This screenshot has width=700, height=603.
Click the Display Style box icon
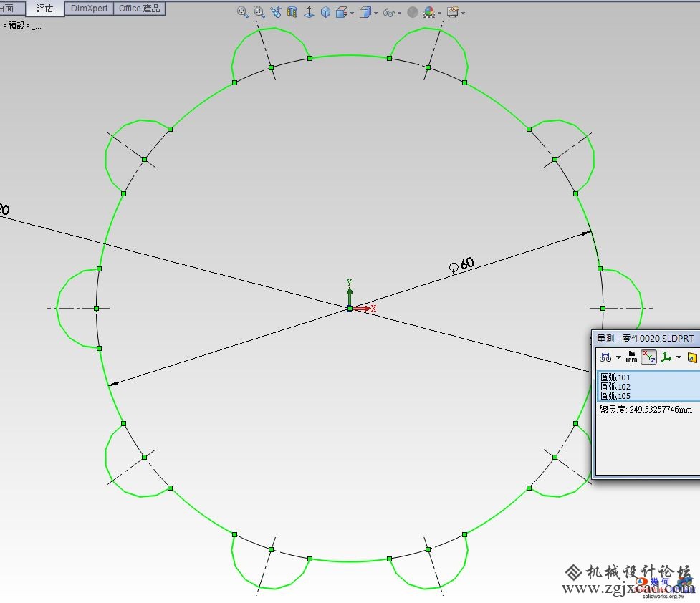(x=365, y=12)
